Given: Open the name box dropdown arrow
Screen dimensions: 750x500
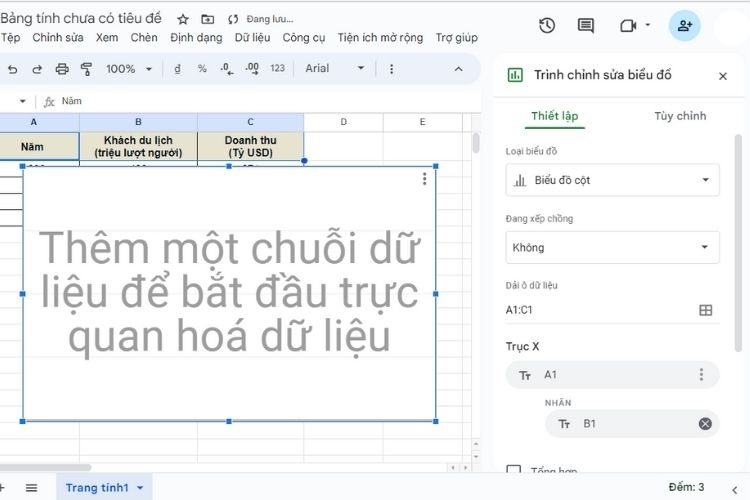Looking at the screenshot, I should click(22, 101).
